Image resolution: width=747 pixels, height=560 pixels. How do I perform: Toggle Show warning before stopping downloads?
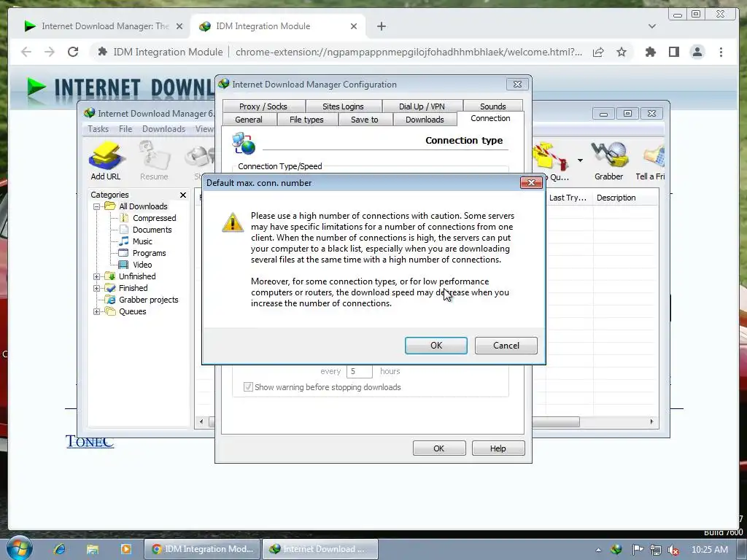tap(248, 387)
